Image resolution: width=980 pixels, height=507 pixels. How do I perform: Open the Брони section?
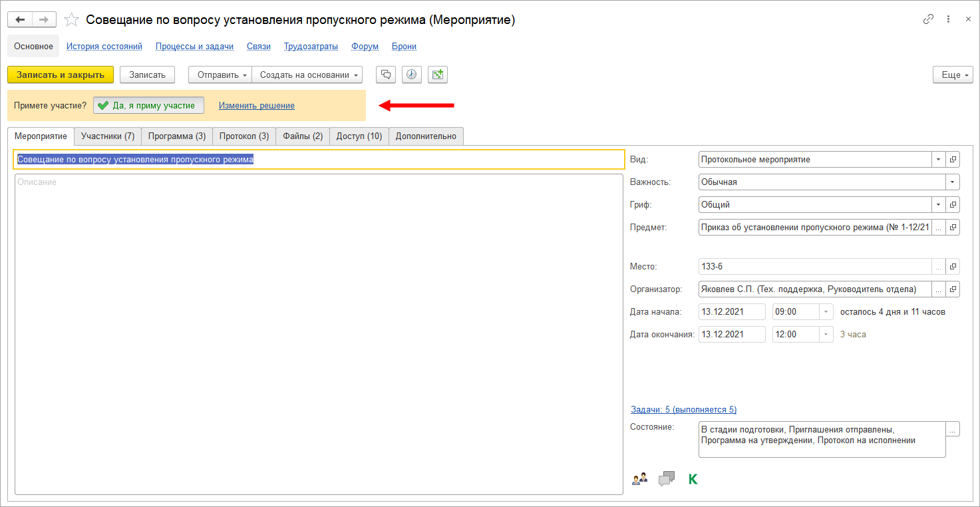[404, 47]
